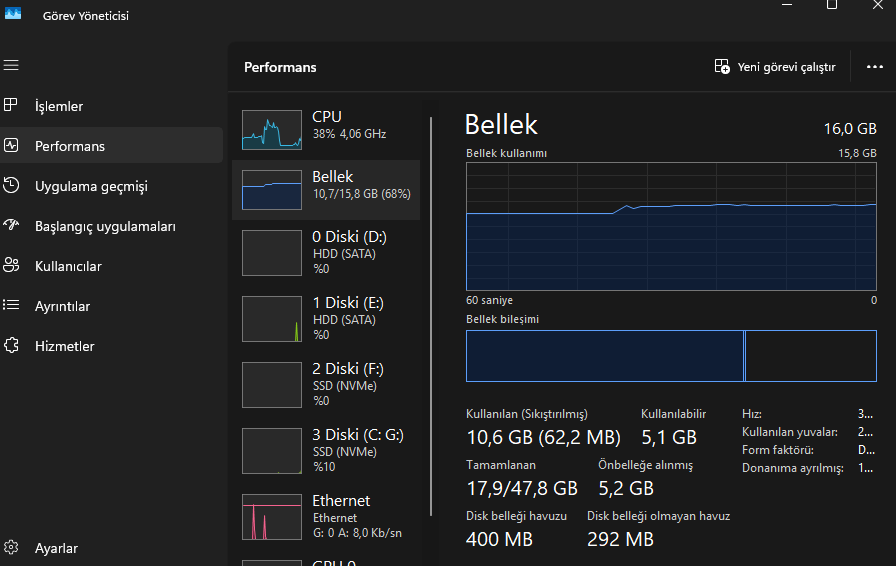Click the Bellek heading title
The height and width of the screenshot is (566, 896).
(x=501, y=124)
